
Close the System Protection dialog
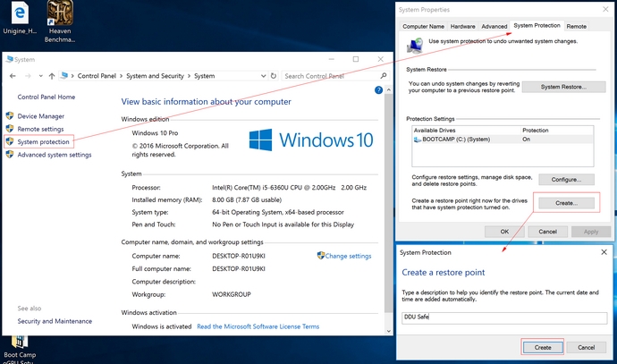point(604,252)
